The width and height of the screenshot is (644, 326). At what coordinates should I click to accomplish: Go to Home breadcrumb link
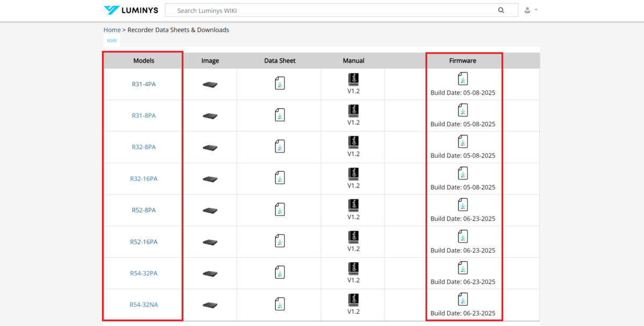pos(112,30)
